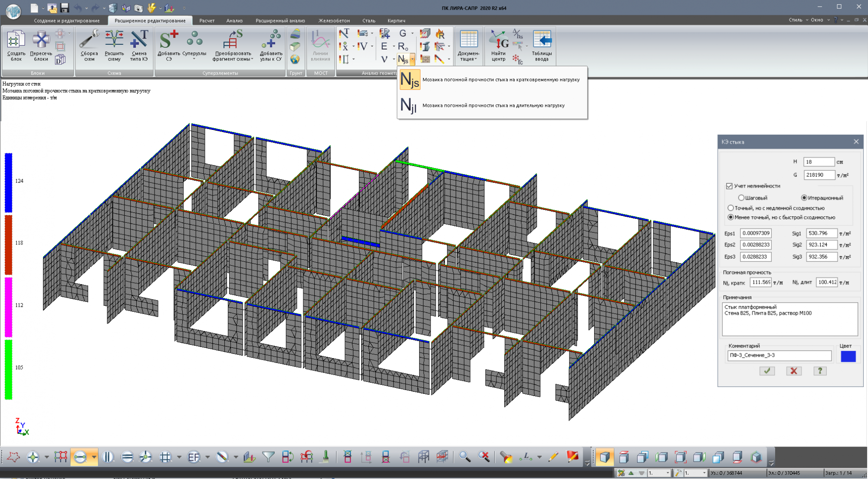Select Точный, но с медленной сходимостью option
This screenshot has height=479, width=868.
click(x=731, y=208)
